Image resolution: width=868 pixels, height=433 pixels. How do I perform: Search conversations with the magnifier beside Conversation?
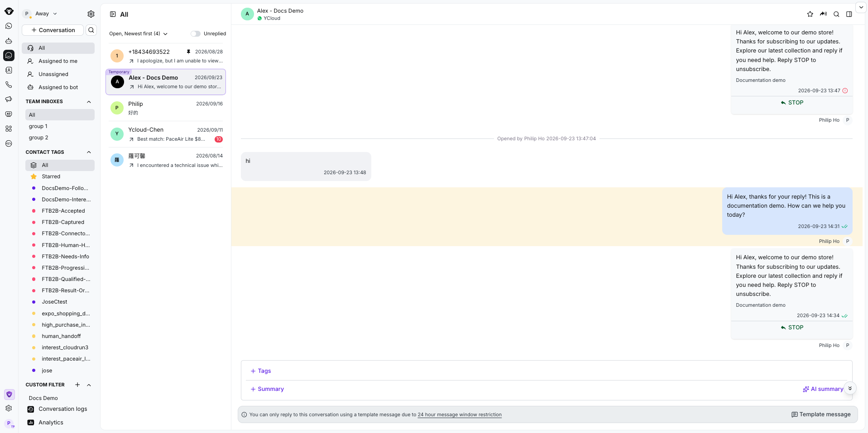tap(91, 30)
